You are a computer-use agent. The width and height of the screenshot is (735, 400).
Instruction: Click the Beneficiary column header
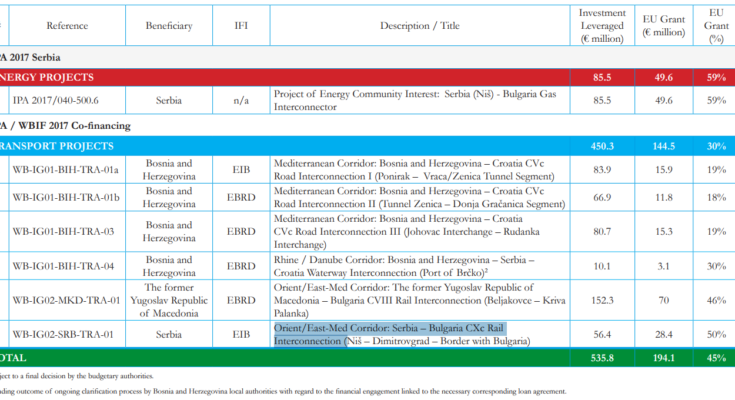[x=169, y=26]
